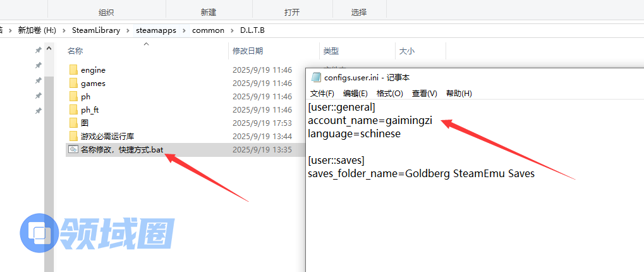Select the ph_ft folder icon
The height and width of the screenshot is (272, 644).
pos(73,110)
